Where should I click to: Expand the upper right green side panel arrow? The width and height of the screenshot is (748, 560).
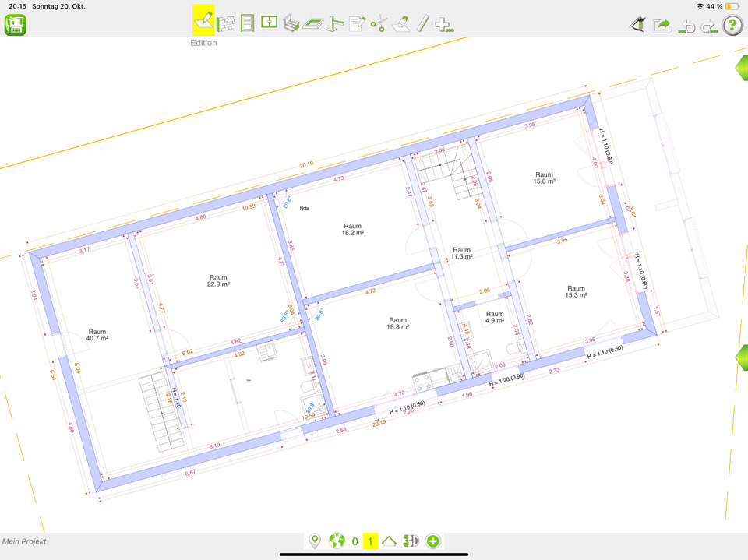click(740, 68)
